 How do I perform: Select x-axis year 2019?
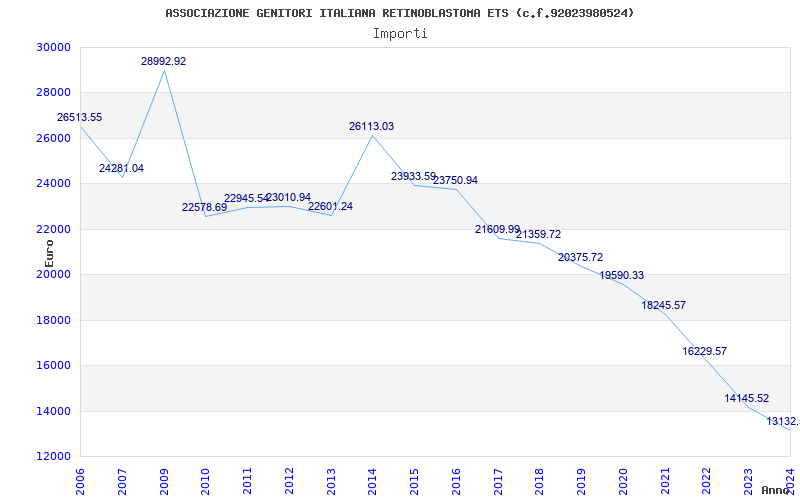582,481
